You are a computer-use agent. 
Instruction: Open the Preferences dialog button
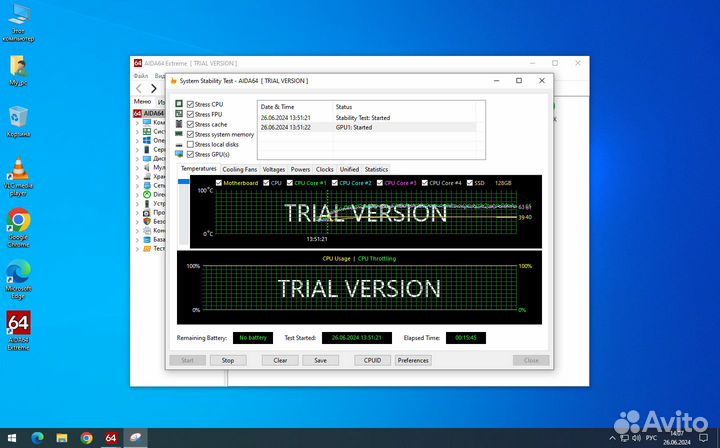pyautogui.click(x=413, y=360)
